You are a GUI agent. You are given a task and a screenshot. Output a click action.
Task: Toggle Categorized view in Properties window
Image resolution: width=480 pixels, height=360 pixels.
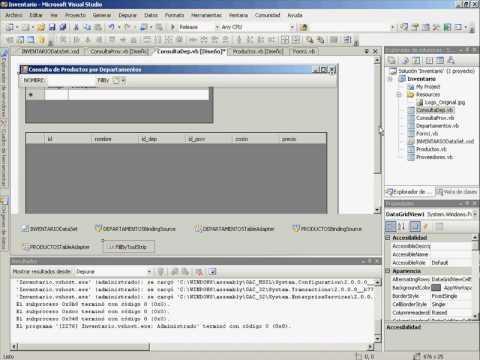click(x=390, y=226)
